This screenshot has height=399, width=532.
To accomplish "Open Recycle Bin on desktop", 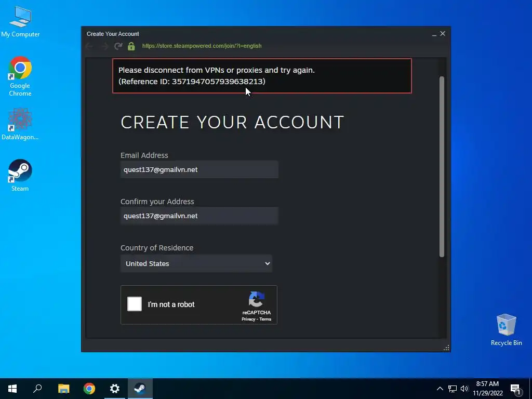I will (x=506, y=330).
